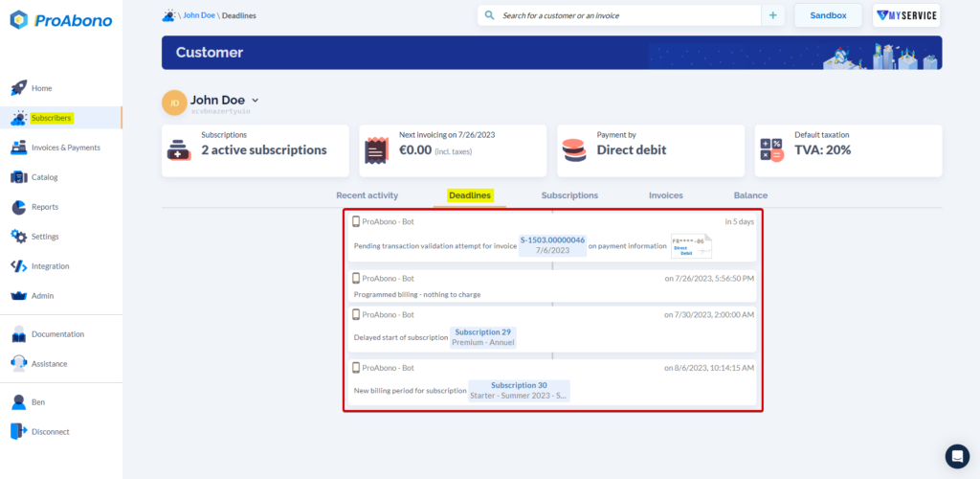The width and height of the screenshot is (980, 479).
Task: Open the chat support bubble
Action: [957, 457]
